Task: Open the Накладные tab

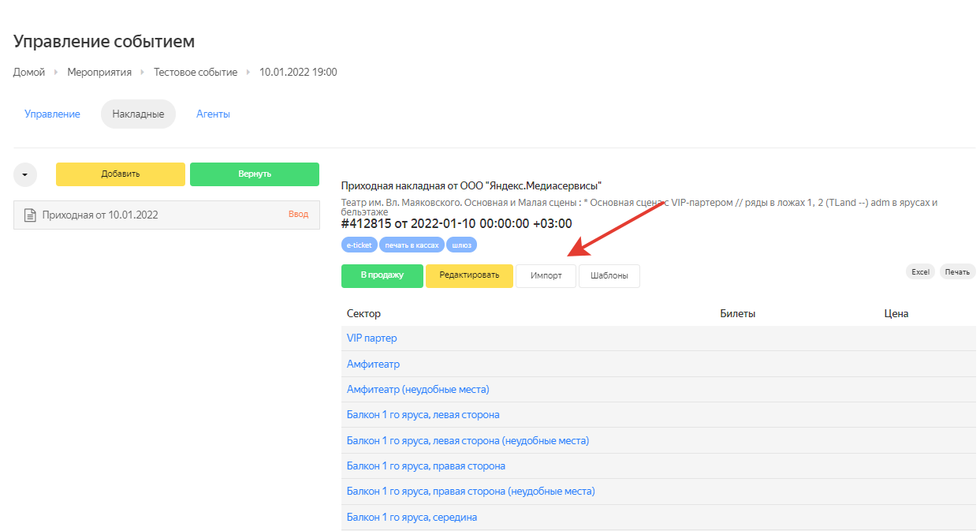Action: [x=138, y=114]
